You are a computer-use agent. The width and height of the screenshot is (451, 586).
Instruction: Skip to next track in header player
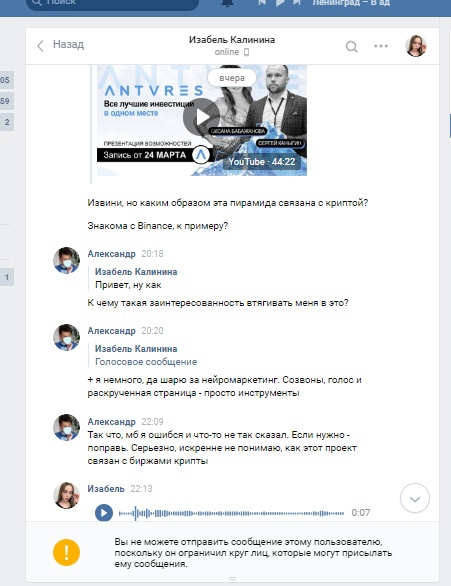(297, 2)
